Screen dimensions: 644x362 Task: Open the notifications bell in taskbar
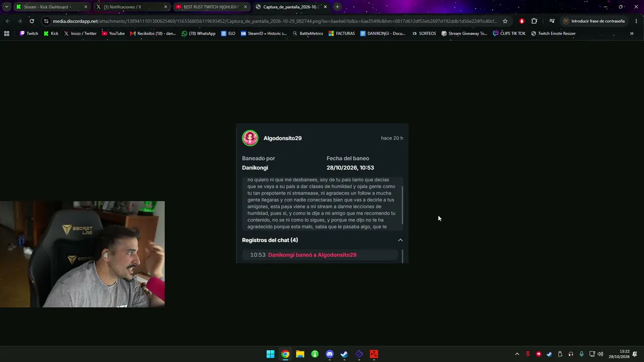[635, 354]
